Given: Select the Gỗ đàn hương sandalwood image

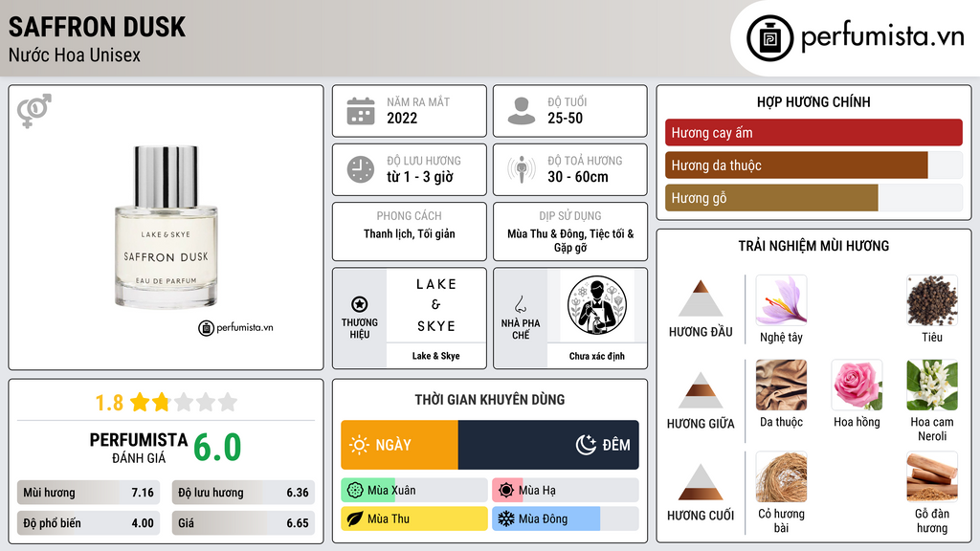Looking at the screenshot, I should point(932,477).
